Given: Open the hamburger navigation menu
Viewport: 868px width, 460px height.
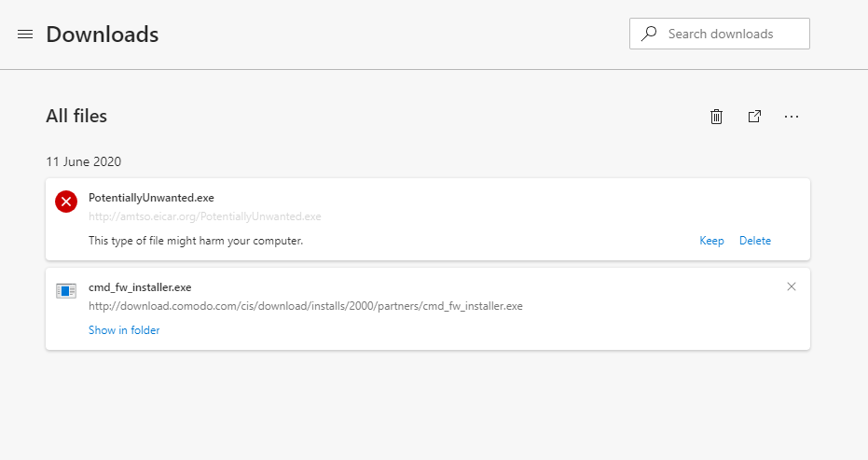Looking at the screenshot, I should click(x=25, y=35).
